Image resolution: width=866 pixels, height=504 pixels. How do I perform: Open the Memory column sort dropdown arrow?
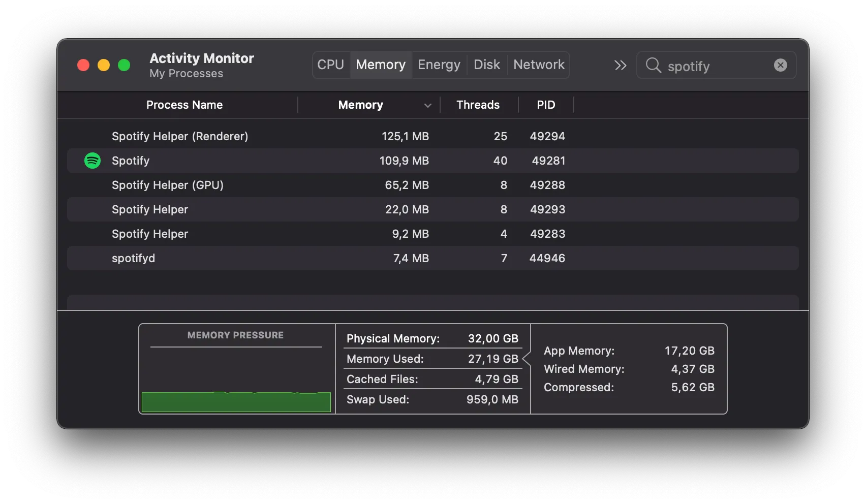427,105
